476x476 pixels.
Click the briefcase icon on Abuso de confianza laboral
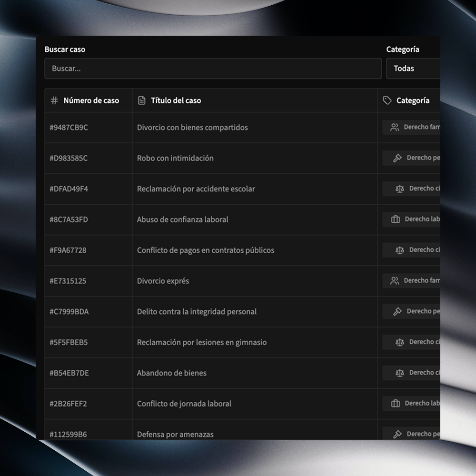(x=395, y=219)
